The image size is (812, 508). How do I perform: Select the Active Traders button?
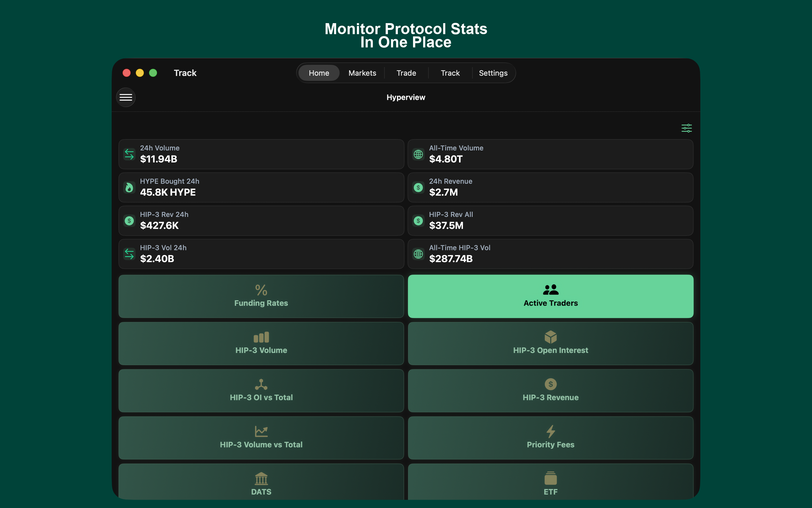(551, 296)
